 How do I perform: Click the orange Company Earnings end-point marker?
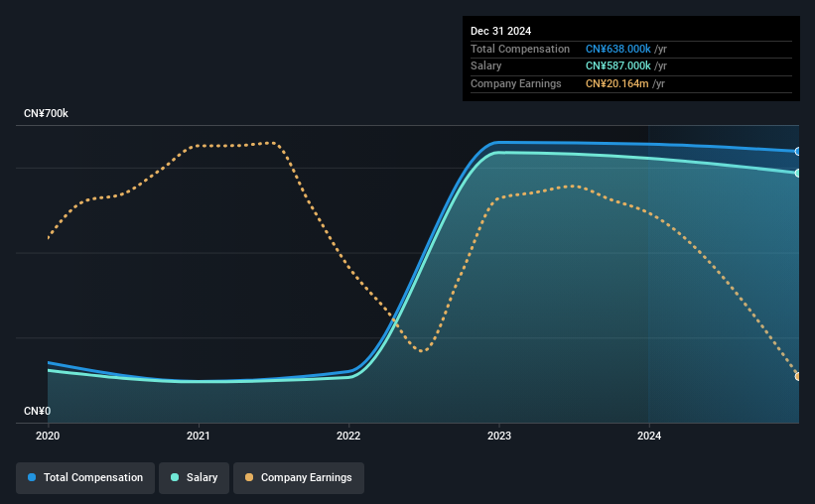[x=798, y=376]
